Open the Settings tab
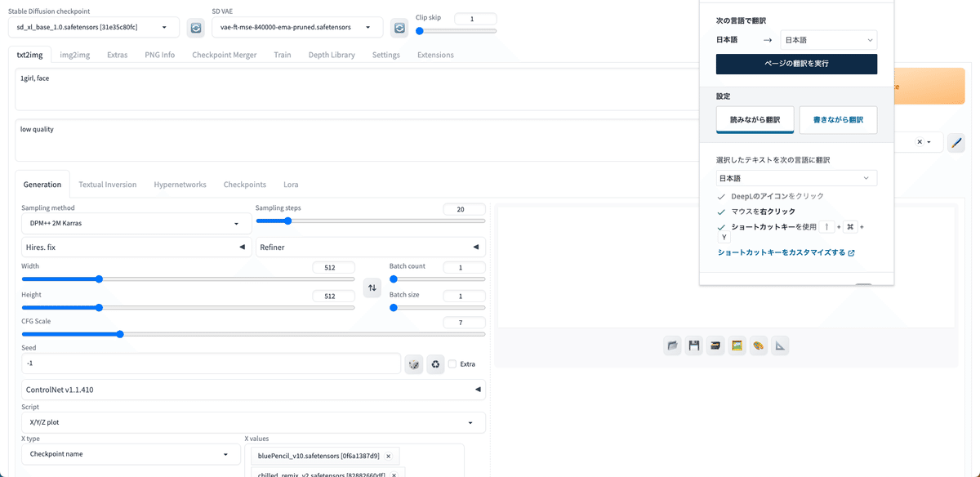The height and width of the screenshot is (477, 980). tap(386, 55)
